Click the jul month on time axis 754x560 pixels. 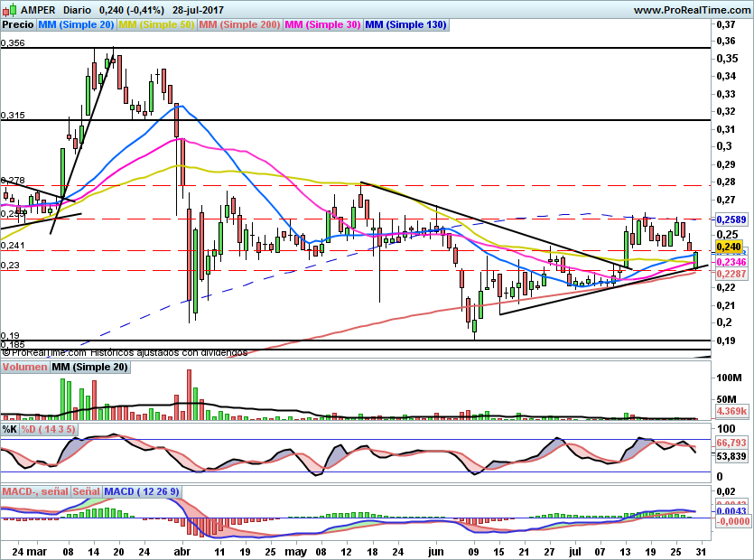click(575, 552)
